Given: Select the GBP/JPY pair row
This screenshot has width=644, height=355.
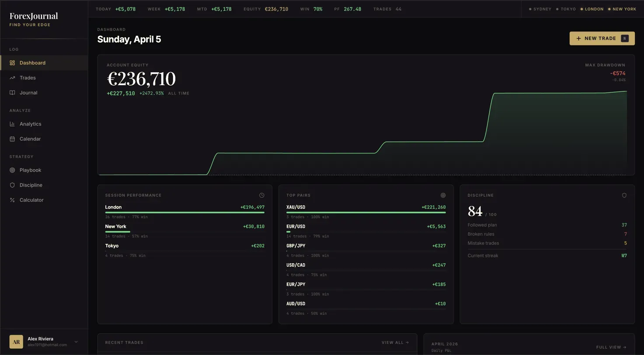Looking at the screenshot, I should (366, 251).
